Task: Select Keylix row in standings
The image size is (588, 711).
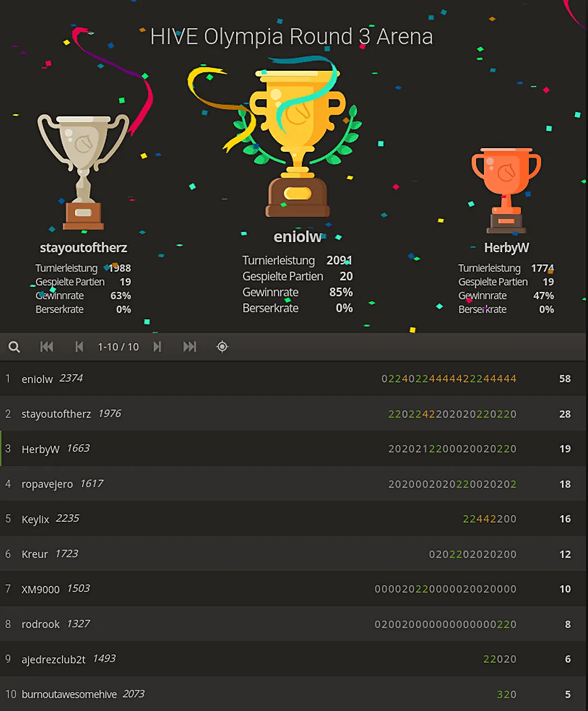Action: coord(294,519)
